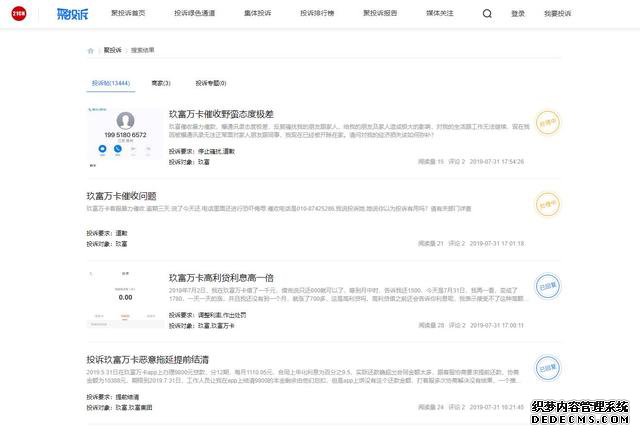Click 聚投诉 in the breadcrumb
The image size is (640, 434).
pos(113,50)
